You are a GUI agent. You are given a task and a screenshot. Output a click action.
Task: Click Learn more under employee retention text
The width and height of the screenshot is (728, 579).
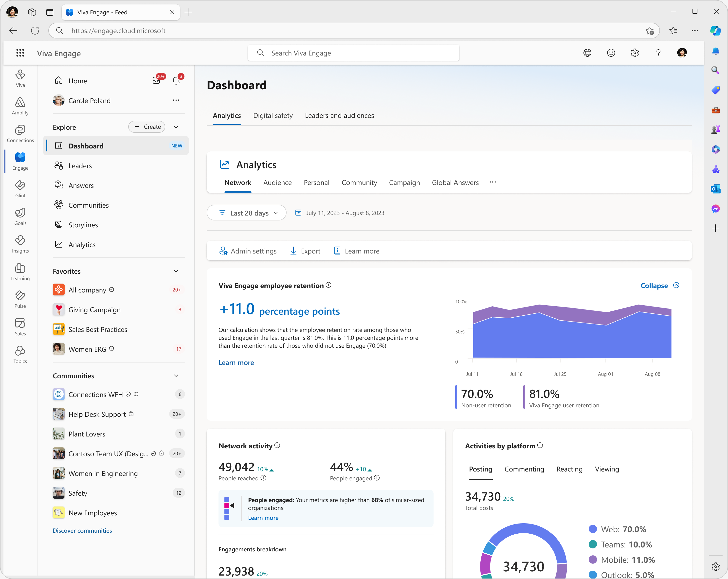point(236,362)
